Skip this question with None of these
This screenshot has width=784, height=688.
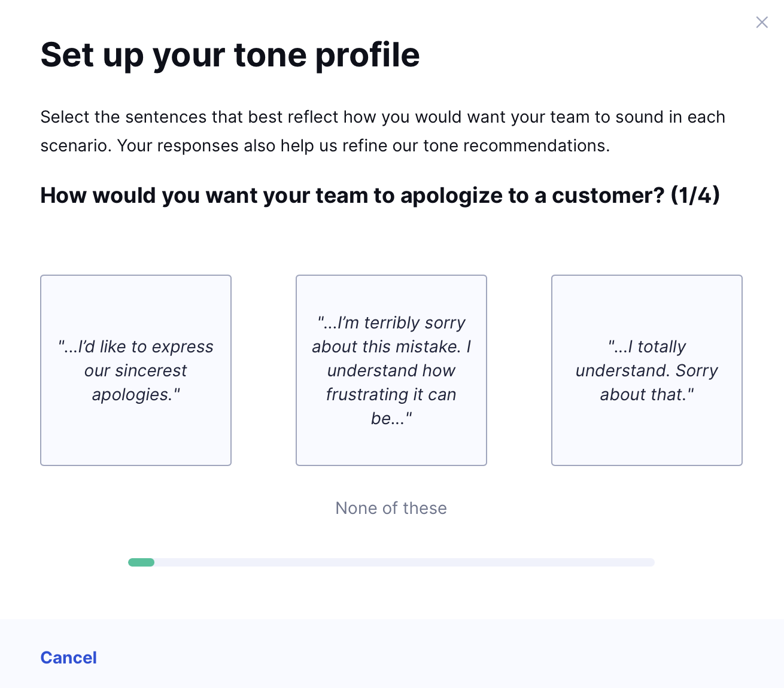[391, 508]
